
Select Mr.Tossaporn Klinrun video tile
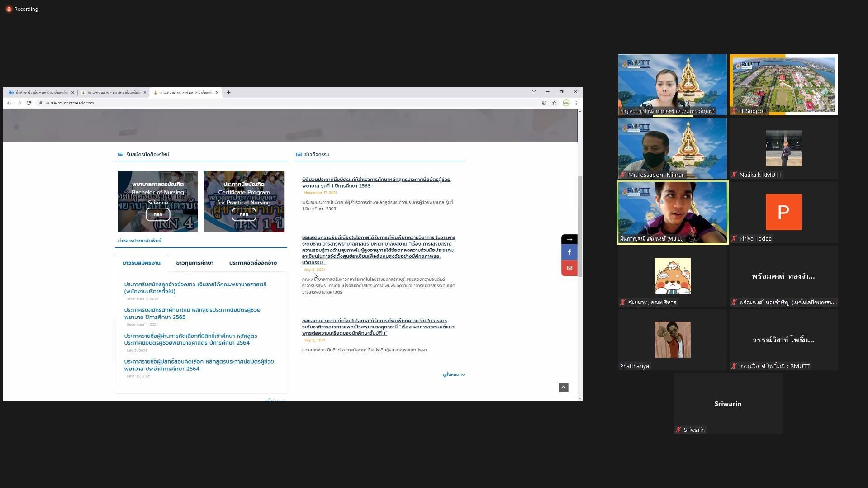[672, 148]
